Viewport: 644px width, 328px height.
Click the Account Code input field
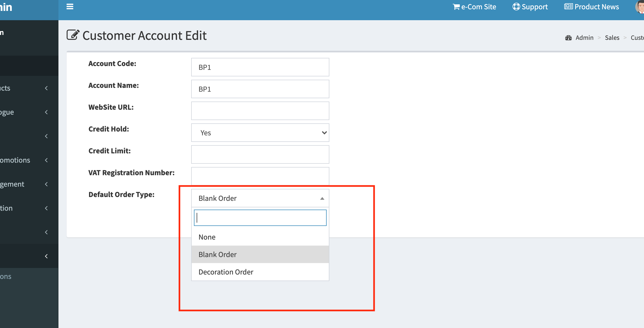[x=260, y=67]
